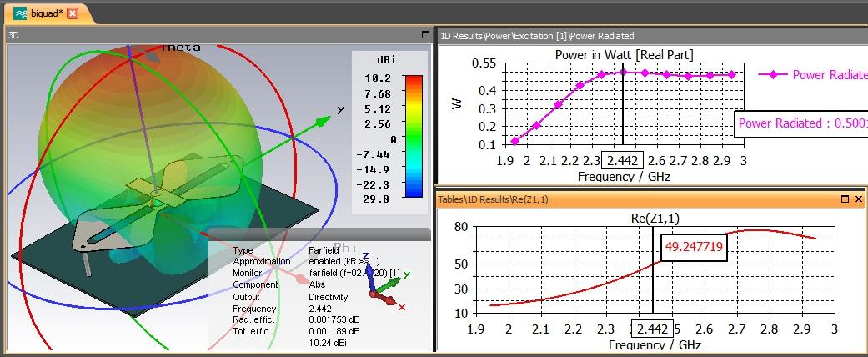Select the Power Radiated panel title bar
Screen dimensions: 868x357
[x=652, y=35]
